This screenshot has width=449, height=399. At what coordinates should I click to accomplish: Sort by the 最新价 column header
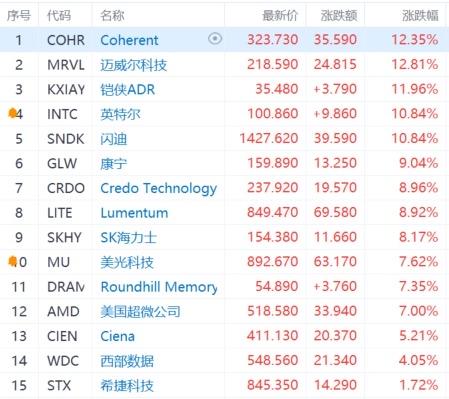(280, 16)
